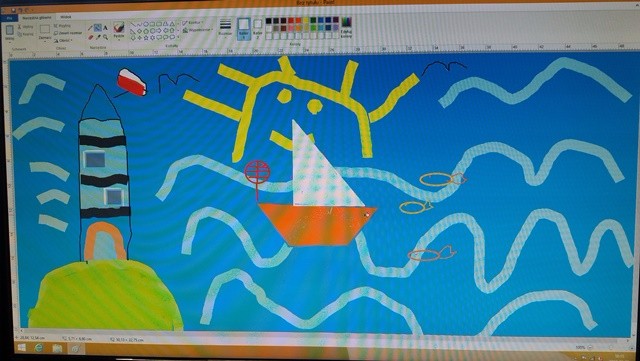The image size is (640, 361).
Task: Activate Kolor 2 background color
Action: (x=258, y=30)
